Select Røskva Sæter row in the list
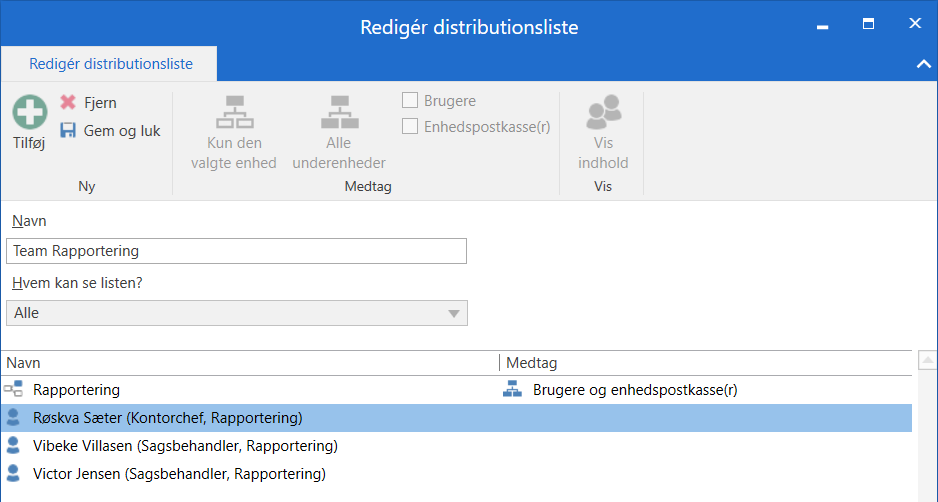Viewport: 938px width, 502px height. (x=168, y=418)
